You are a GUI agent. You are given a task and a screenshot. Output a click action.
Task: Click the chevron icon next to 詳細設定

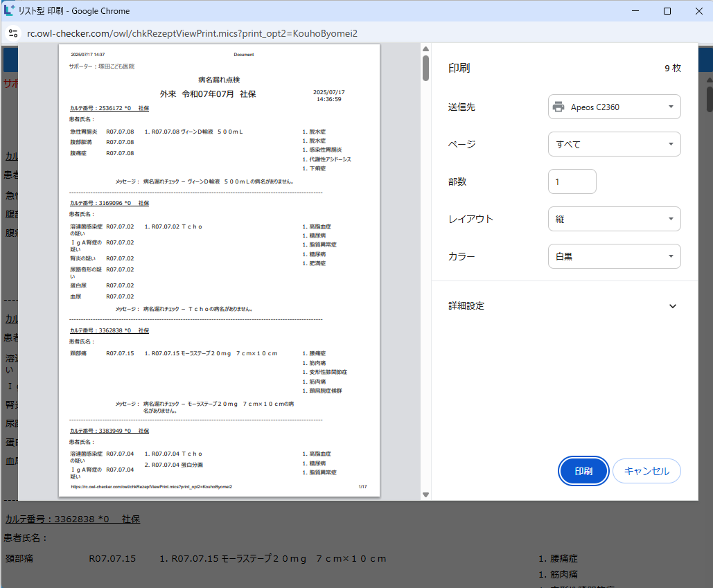(x=671, y=306)
